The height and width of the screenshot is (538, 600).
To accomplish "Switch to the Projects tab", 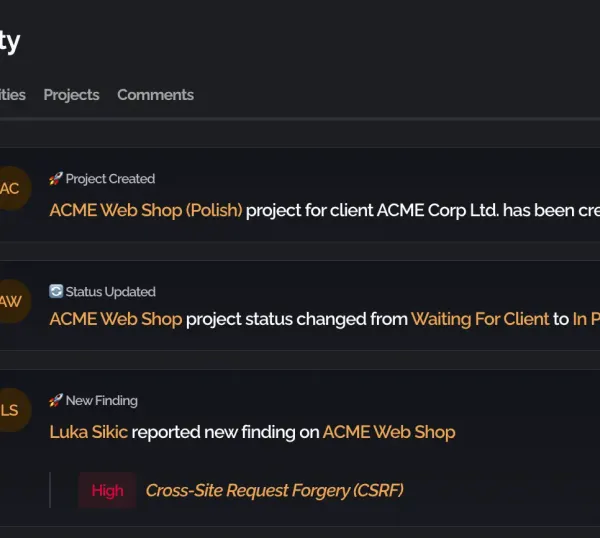I will (71, 95).
